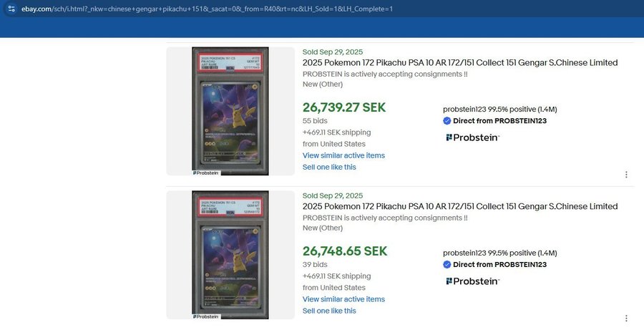
Task: Click "View similar active items" on first listing
Action: pos(343,155)
